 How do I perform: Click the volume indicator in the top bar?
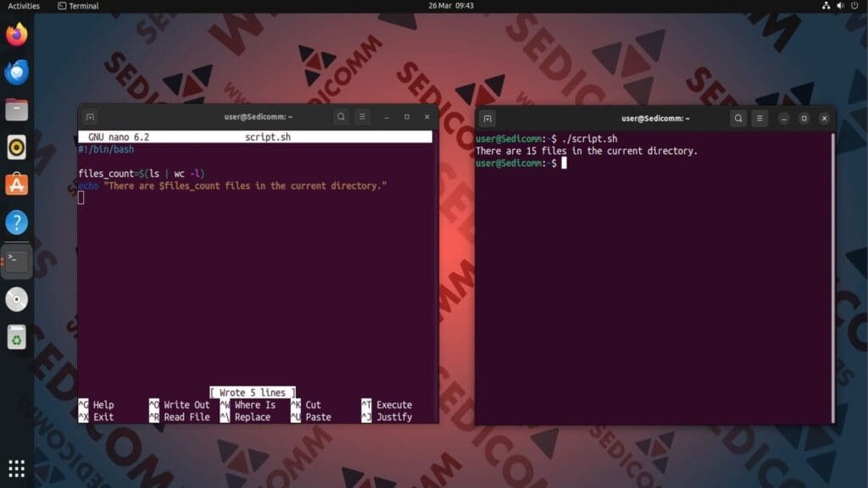[840, 6]
